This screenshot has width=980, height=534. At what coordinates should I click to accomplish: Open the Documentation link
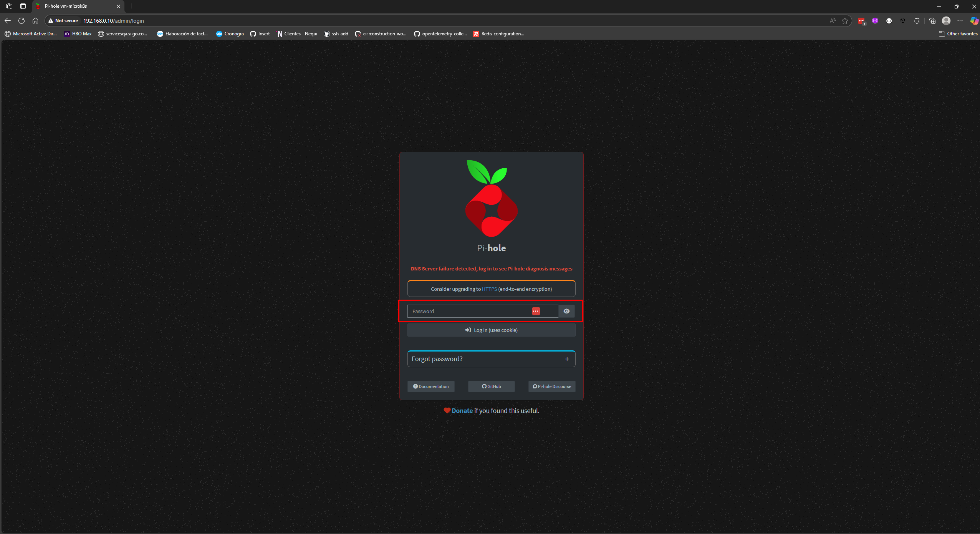(x=431, y=386)
